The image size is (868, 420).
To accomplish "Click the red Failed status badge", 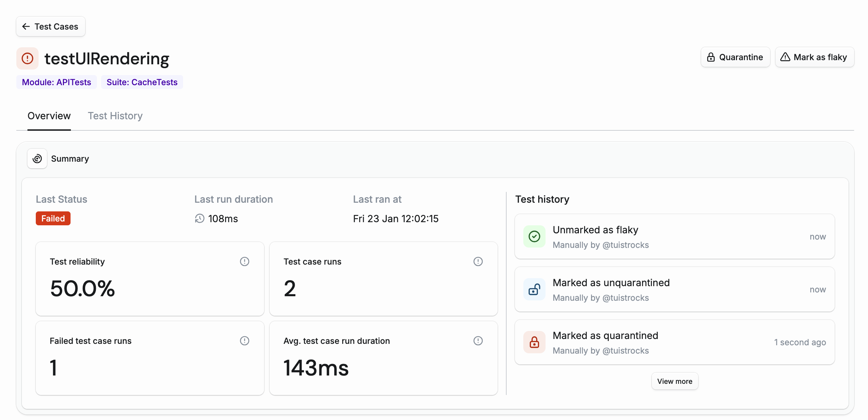I will 53,218.
